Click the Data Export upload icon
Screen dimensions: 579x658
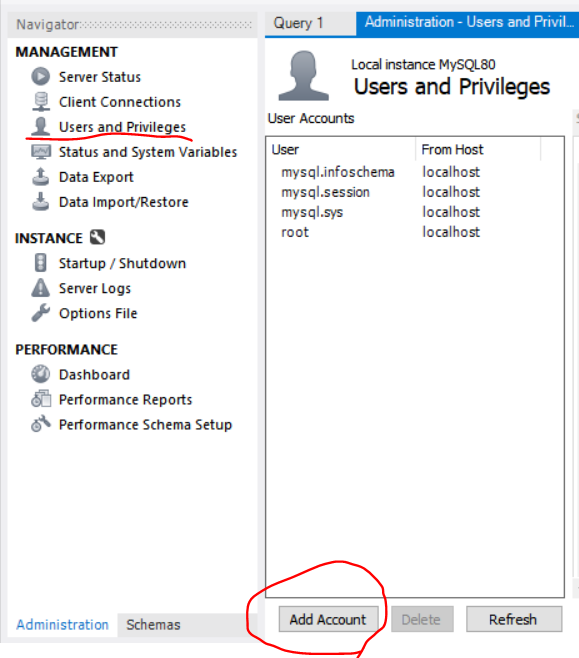point(41,176)
